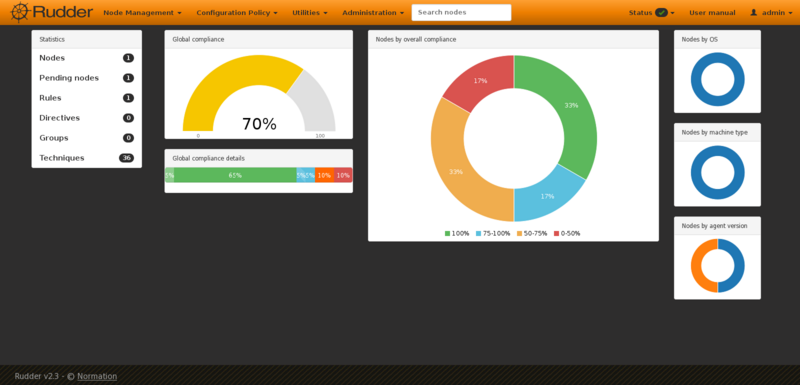800x385 pixels.
Task: Click the admin user silhouette icon
Action: tap(754, 13)
